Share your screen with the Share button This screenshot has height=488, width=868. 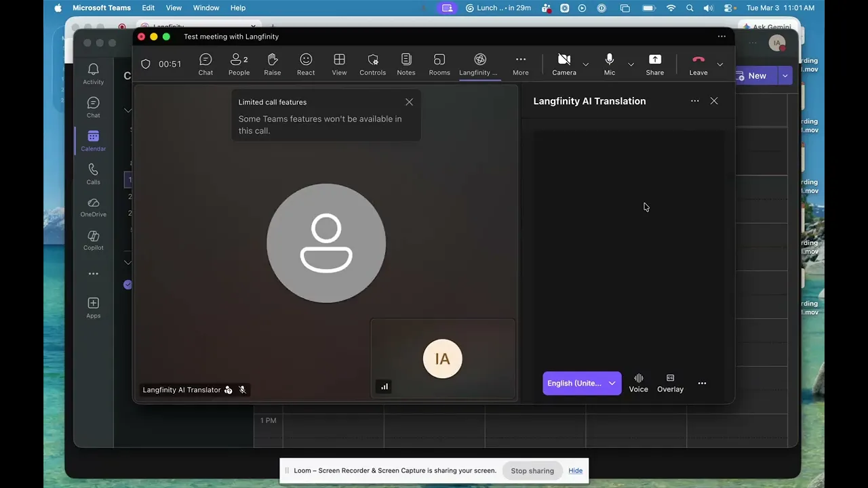pos(655,64)
